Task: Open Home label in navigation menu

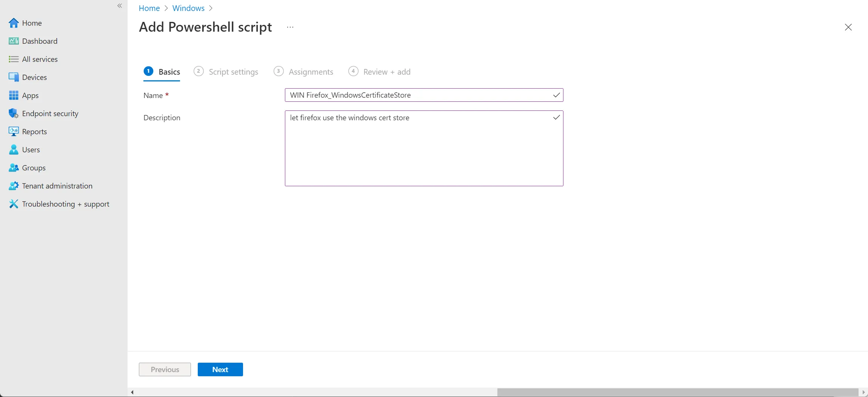Action: pyautogui.click(x=32, y=23)
